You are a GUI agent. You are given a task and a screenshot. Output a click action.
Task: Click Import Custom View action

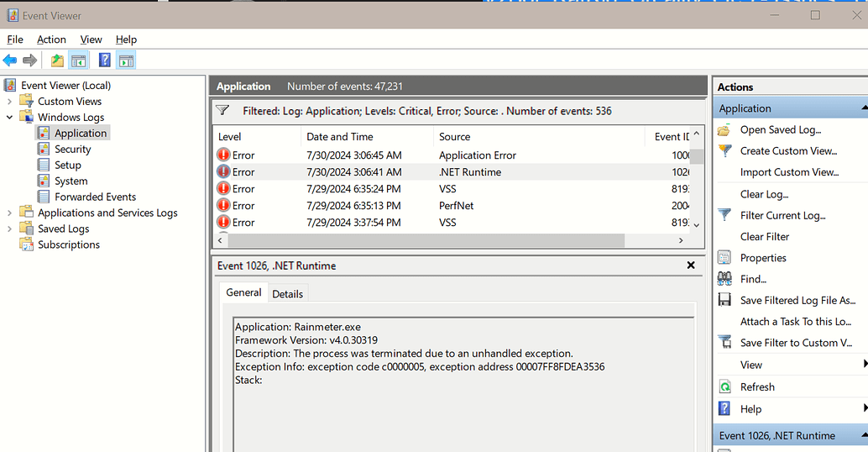click(x=789, y=172)
